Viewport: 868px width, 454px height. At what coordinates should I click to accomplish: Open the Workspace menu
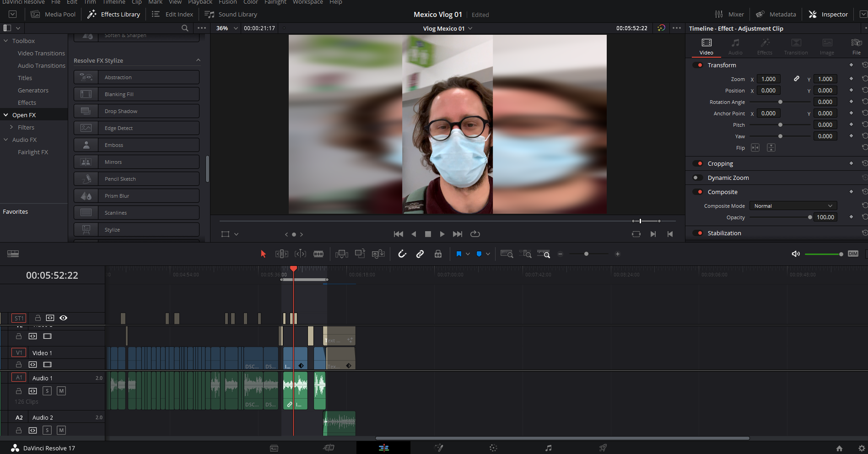tap(307, 2)
